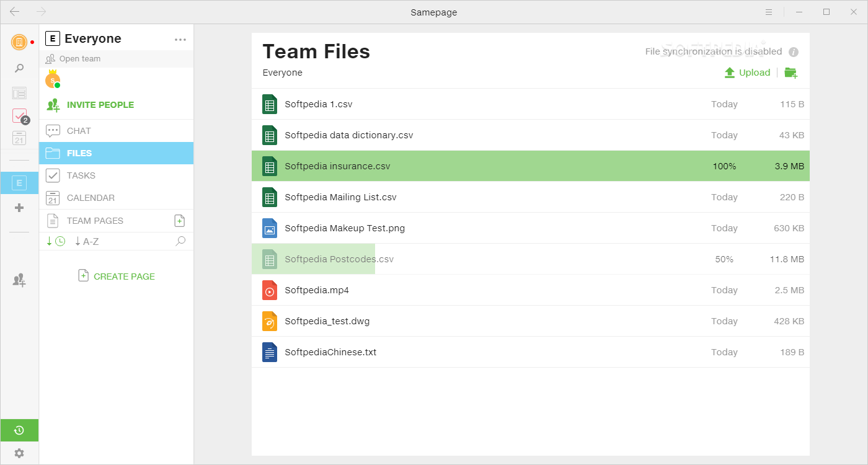Select the Everyone team E tile
The height and width of the screenshot is (465, 868).
[19, 183]
